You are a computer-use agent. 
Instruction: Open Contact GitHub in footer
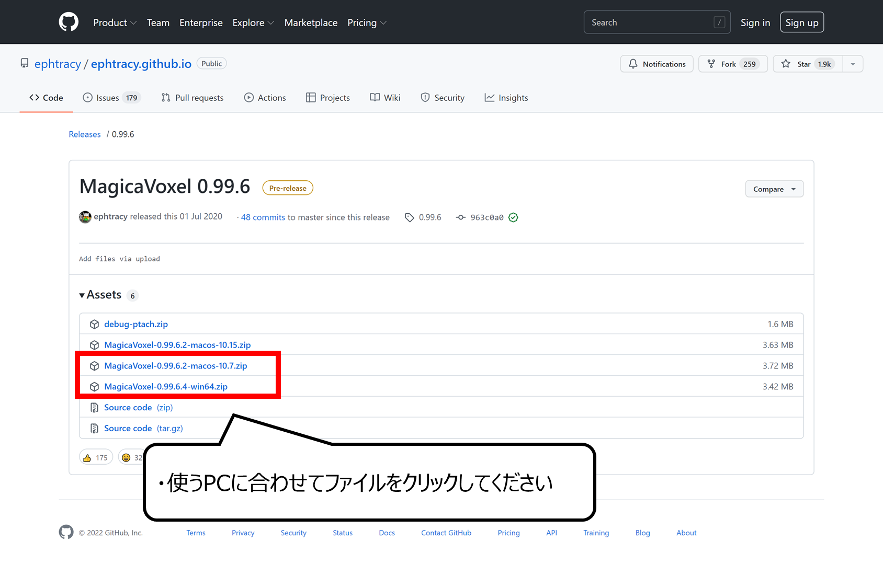point(446,533)
